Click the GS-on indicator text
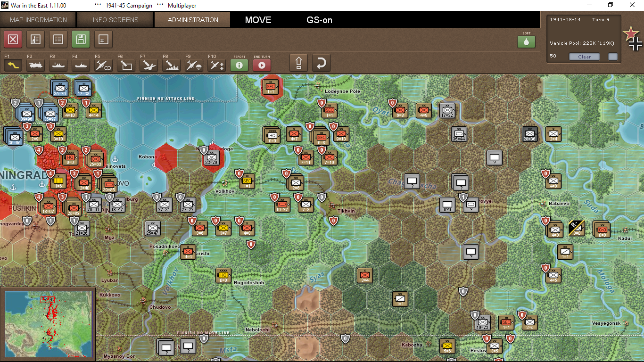The width and height of the screenshot is (644, 362). (320, 20)
